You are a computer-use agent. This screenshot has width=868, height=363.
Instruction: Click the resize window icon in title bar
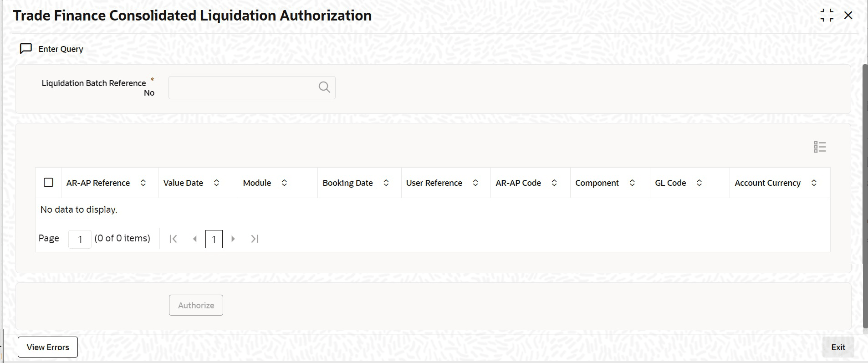pyautogui.click(x=827, y=15)
